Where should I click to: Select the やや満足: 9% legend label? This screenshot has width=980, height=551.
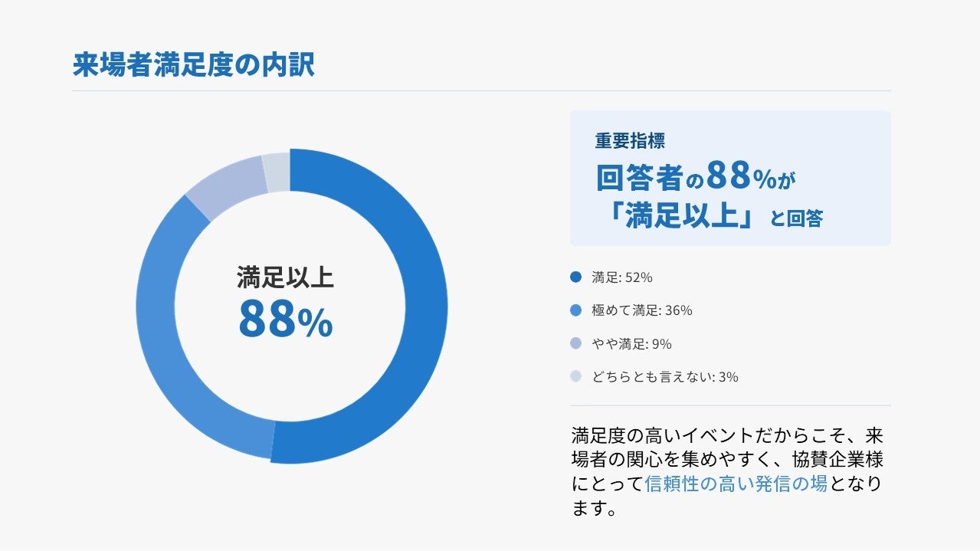click(631, 344)
